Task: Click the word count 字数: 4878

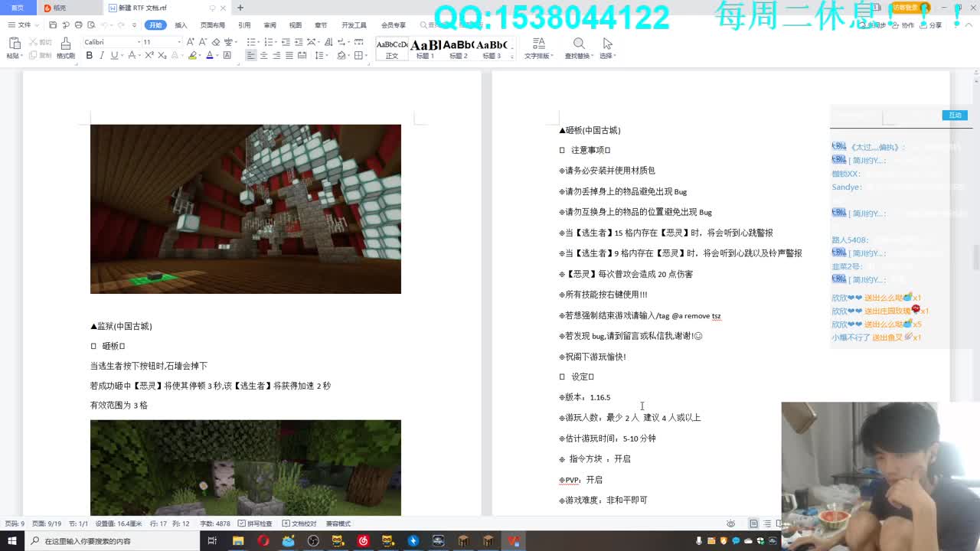Action: 215,523
